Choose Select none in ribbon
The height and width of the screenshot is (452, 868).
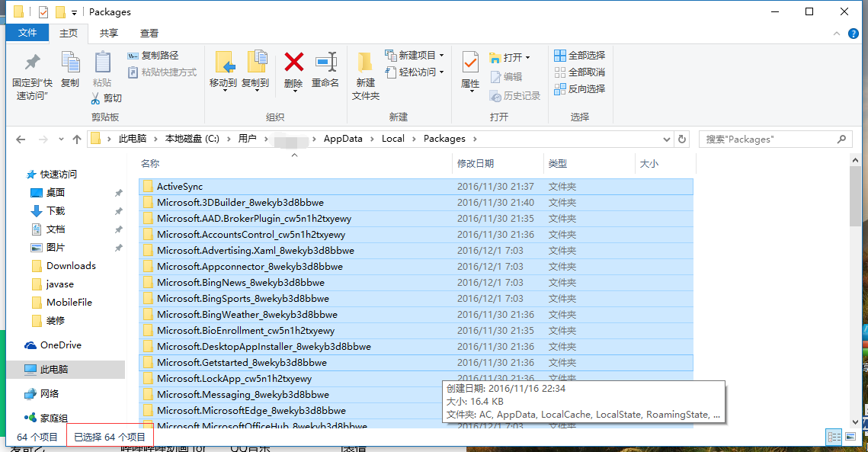580,72
